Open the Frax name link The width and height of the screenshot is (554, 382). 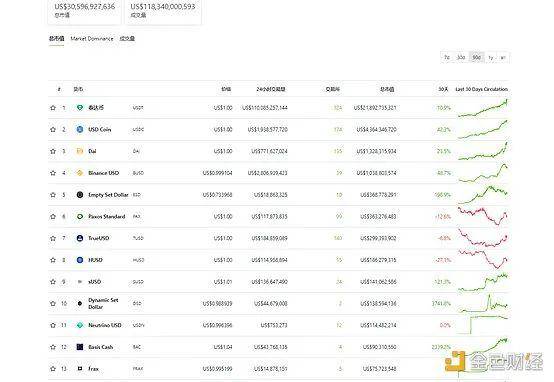94,369
